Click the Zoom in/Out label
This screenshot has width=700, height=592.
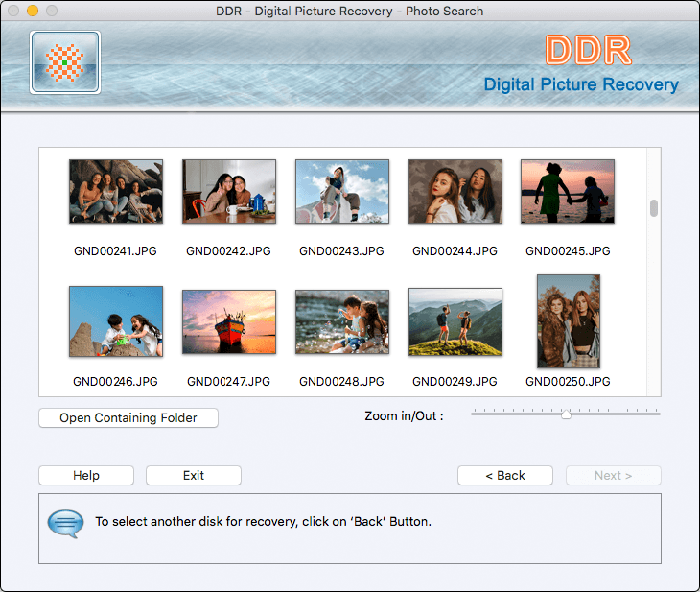[404, 416]
